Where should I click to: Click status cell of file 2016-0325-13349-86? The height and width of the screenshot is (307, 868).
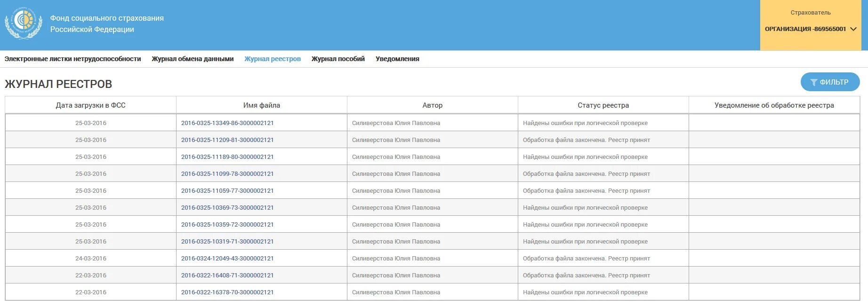603,123
